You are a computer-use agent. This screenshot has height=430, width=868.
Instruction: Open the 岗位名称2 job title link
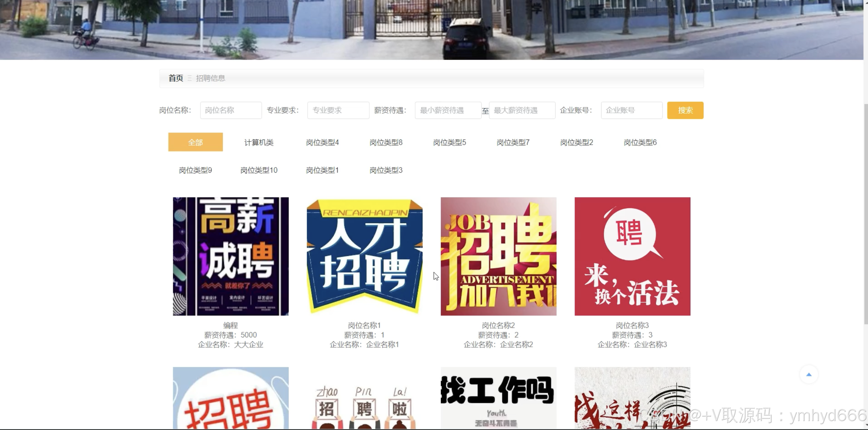tap(498, 325)
